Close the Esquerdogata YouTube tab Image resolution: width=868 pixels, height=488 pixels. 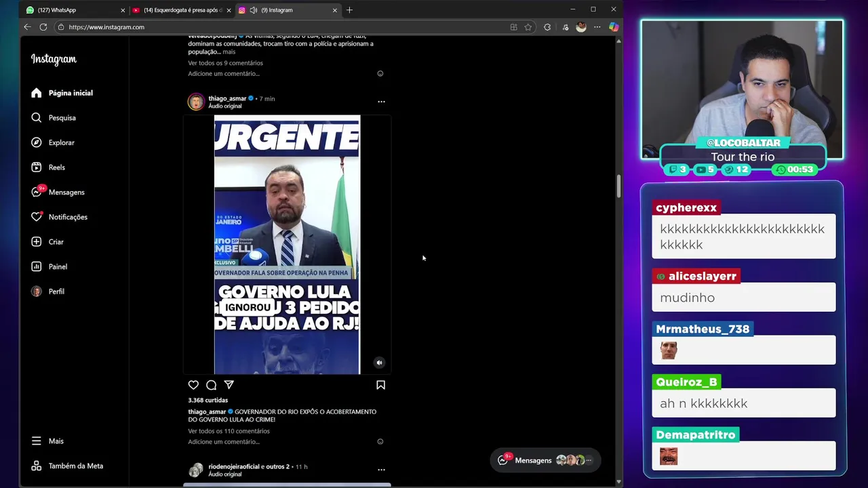tap(229, 10)
